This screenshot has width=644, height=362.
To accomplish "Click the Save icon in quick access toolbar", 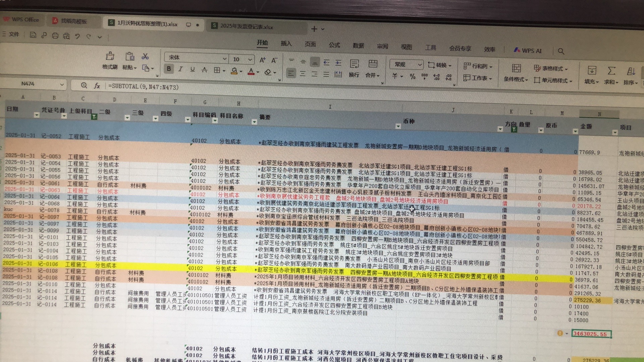I will tap(33, 35).
